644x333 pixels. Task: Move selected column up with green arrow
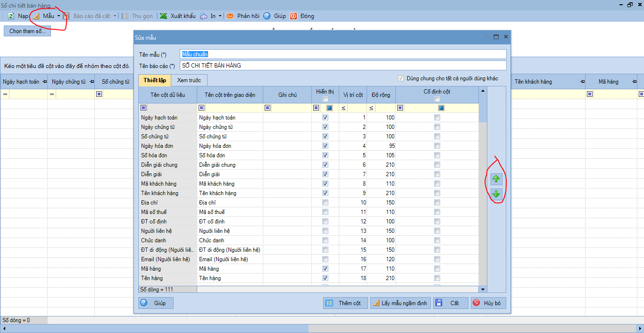click(x=496, y=179)
